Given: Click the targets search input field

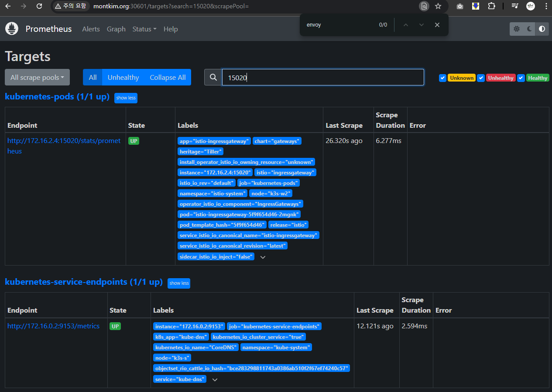Looking at the screenshot, I should click(x=323, y=77).
